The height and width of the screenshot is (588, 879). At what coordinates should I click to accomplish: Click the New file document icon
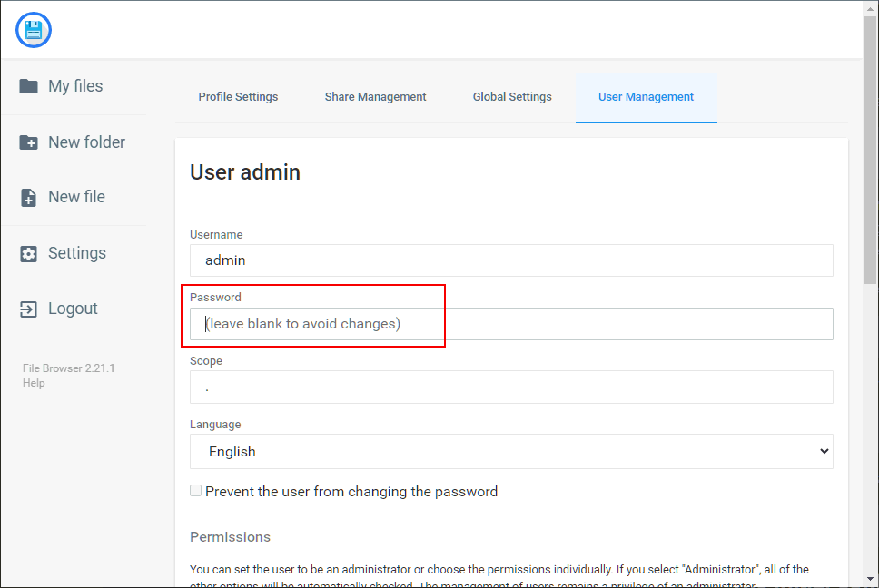(x=29, y=198)
